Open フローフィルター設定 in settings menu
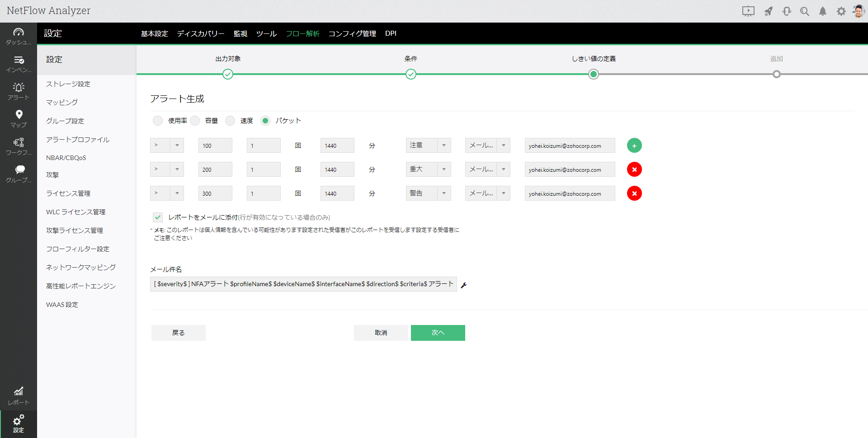 pos(78,249)
